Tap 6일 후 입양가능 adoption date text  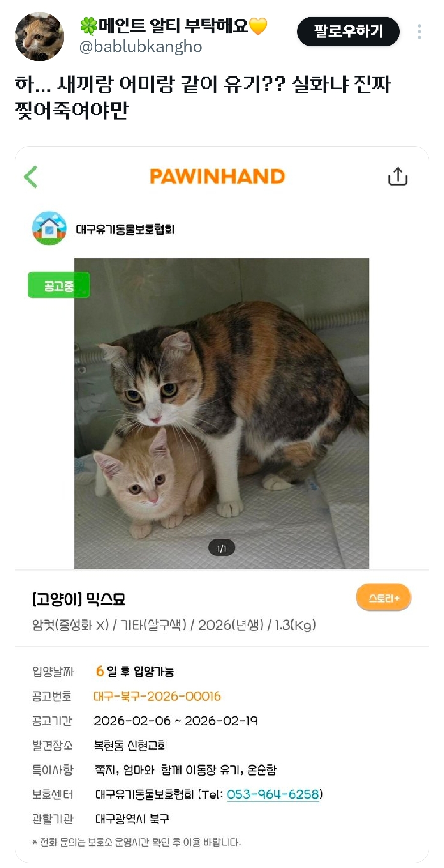tap(135, 671)
